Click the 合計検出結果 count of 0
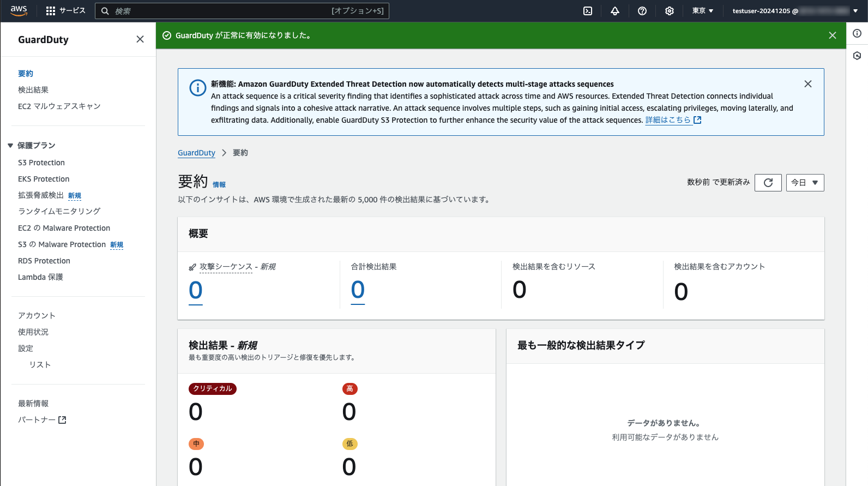The image size is (868, 486). pyautogui.click(x=358, y=290)
